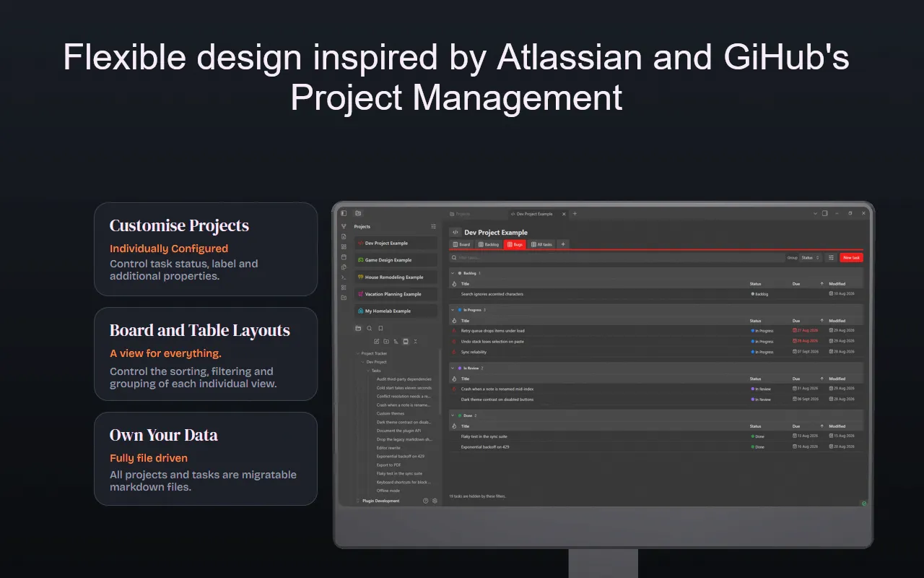
Task: Collapse the In Review group
Action: pyautogui.click(x=453, y=368)
